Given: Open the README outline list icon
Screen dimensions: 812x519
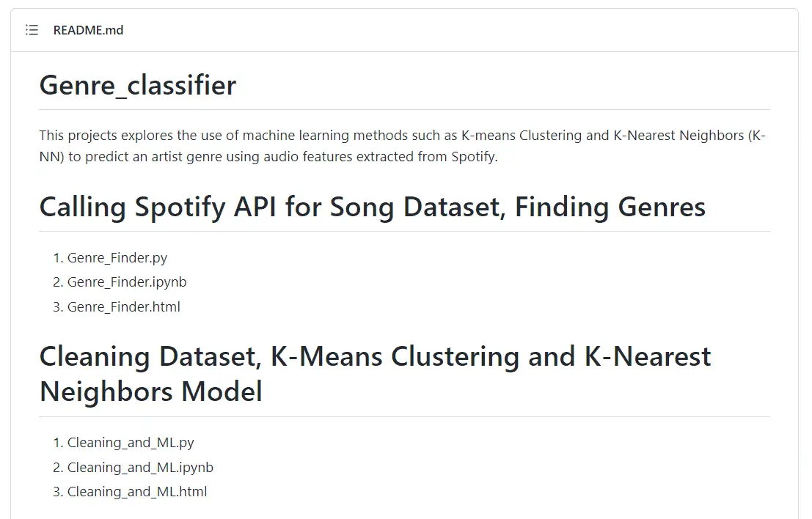Looking at the screenshot, I should (x=31, y=30).
